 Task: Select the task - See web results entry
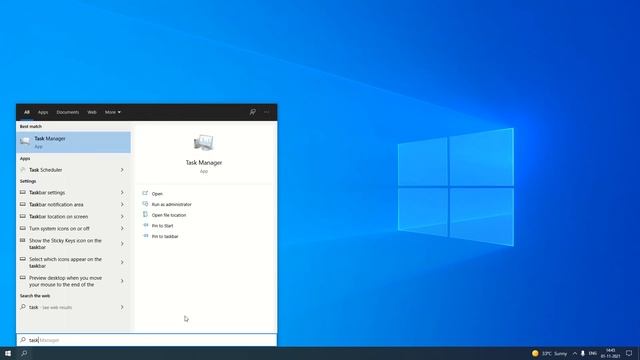[51, 307]
